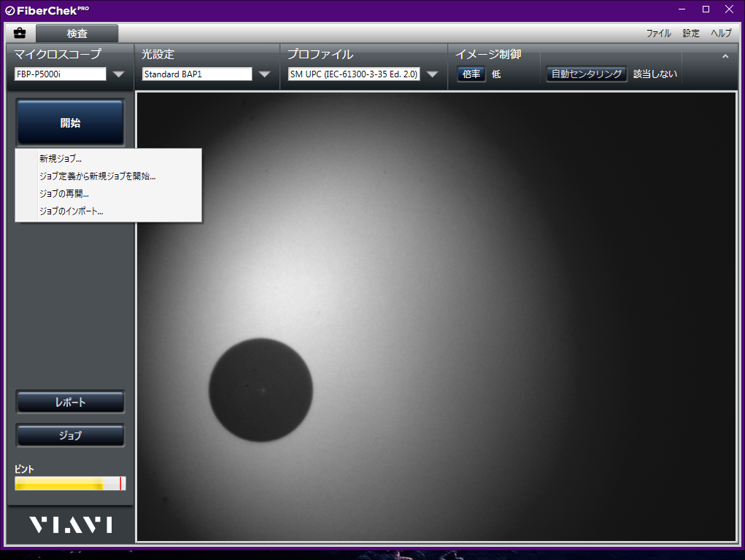This screenshot has height=560, width=745.
Task: Click the VIAVI logo
Action: (71, 525)
